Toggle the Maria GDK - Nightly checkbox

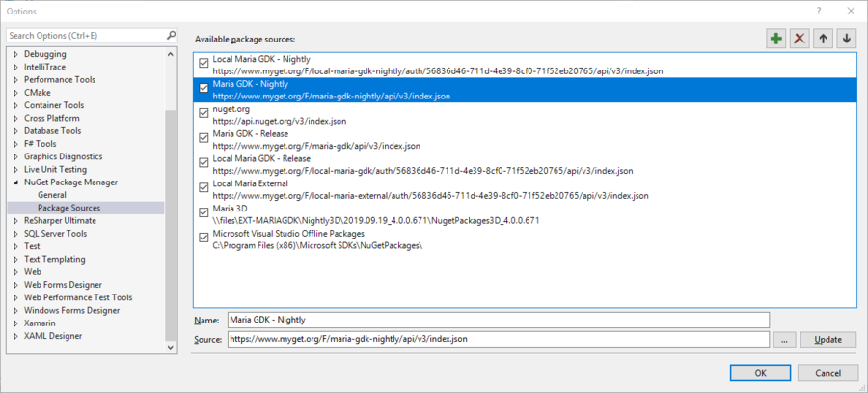[x=203, y=89]
